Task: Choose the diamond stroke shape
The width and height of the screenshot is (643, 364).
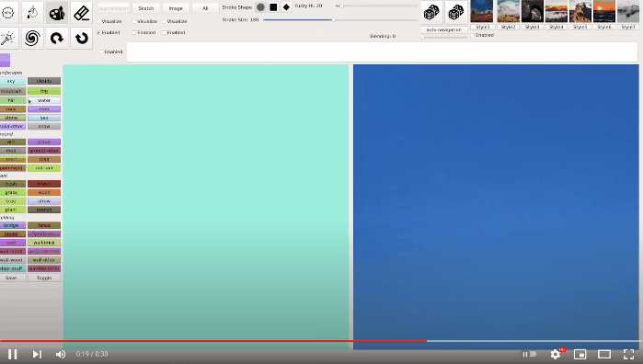Action: tap(287, 7)
